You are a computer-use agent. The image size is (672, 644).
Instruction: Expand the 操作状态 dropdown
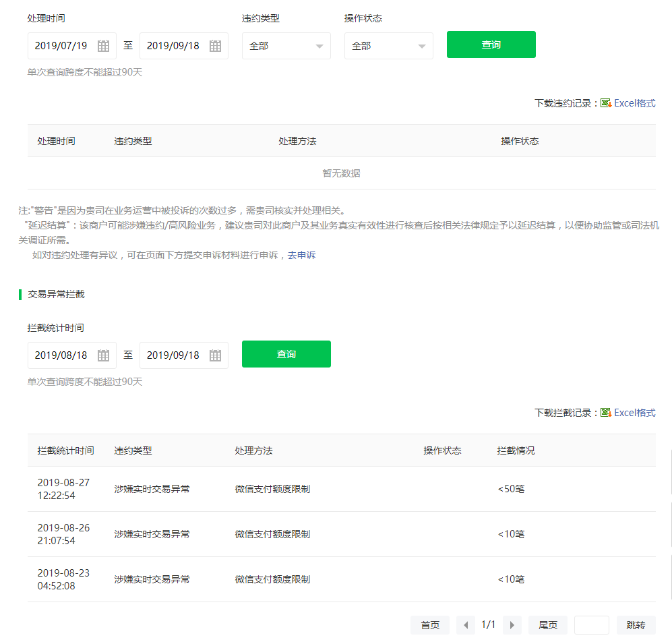[389, 46]
